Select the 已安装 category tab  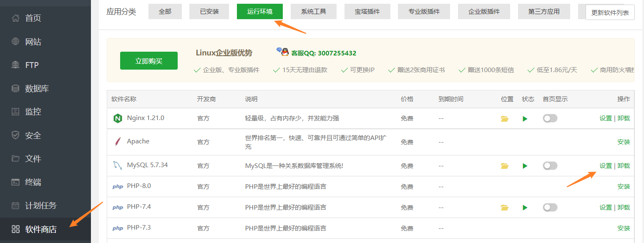(x=209, y=11)
